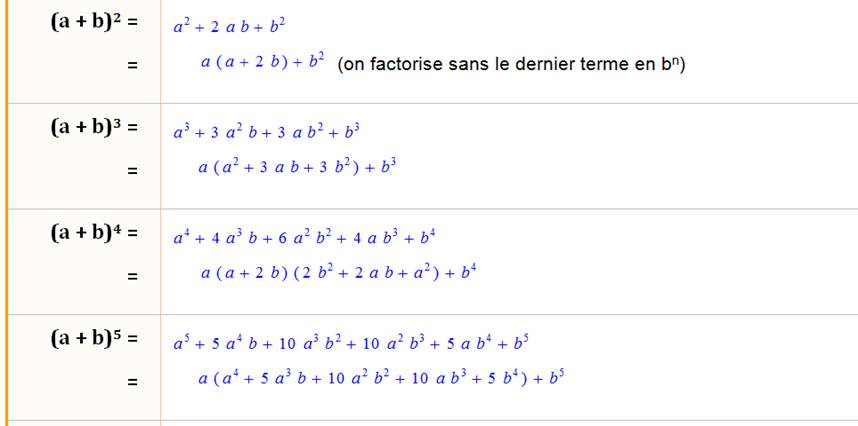Select the expansion starting with a⁵ + 5a⁴b
The image size is (858, 426).
[x=350, y=344]
